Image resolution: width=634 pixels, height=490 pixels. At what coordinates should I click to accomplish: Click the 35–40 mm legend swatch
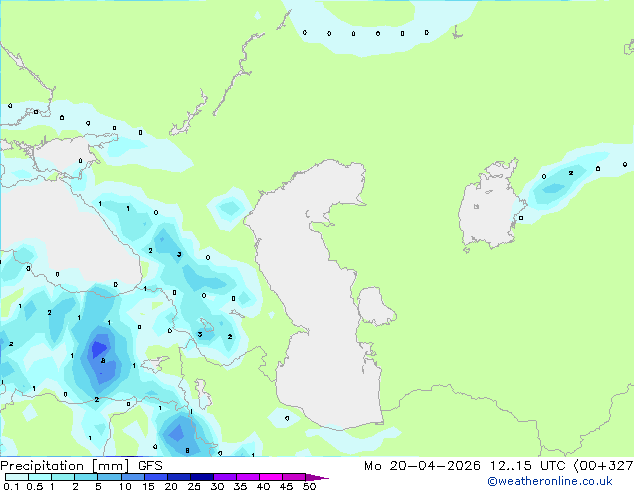pyautogui.click(x=248, y=477)
